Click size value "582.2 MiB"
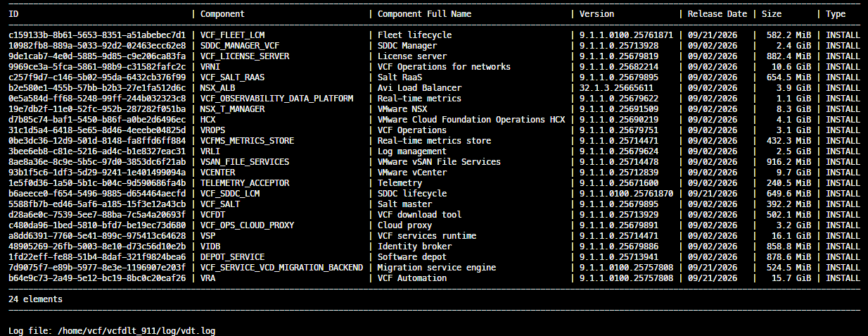The height and width of the screenshot is (336, 868). 789,35
